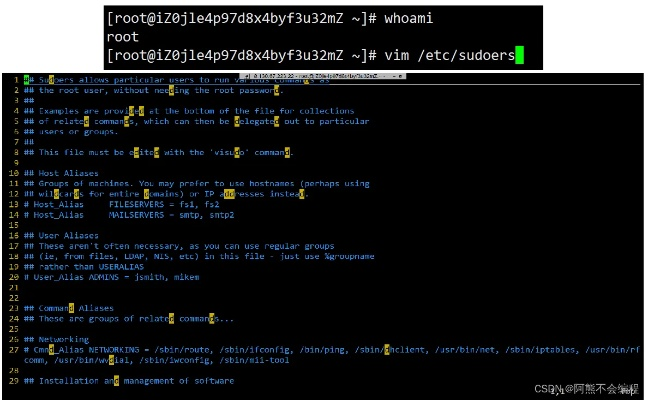Click the '## User Aliases' heading line

(x=62, y=235)
